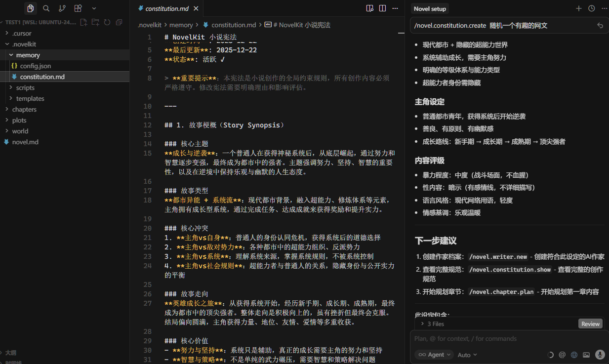Collapse the memory folder
The width and height of the screenshot is (609, 364).
coord(65,55)
